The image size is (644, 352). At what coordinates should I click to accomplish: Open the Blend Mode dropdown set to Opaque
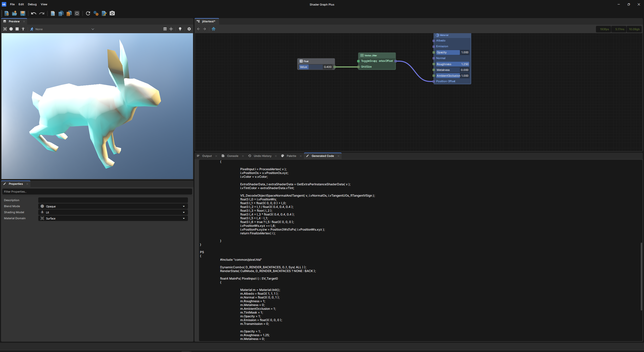tap(113, 206)
